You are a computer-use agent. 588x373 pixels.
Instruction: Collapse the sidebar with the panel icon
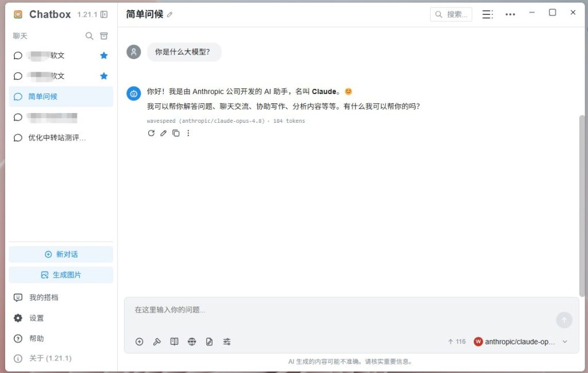click(104, 14)
